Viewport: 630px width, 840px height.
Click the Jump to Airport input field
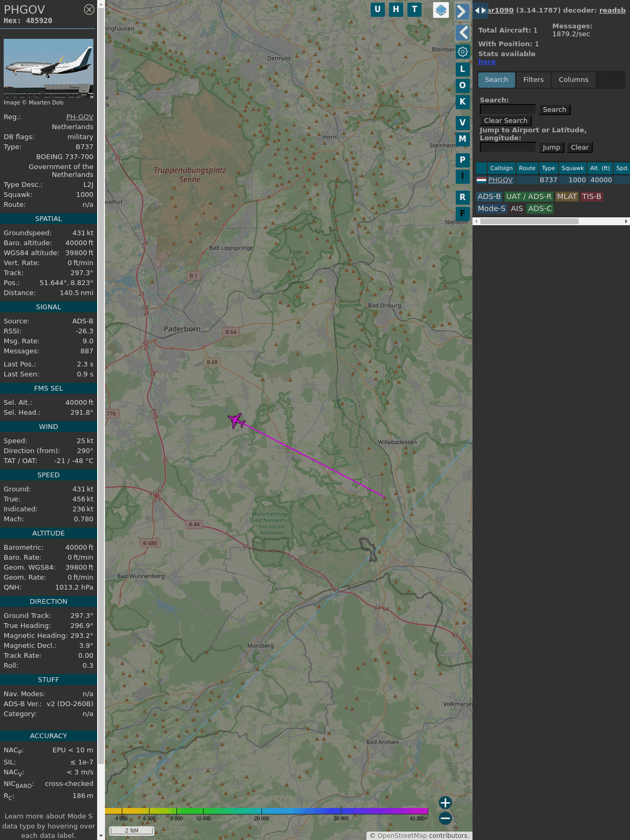508,148
